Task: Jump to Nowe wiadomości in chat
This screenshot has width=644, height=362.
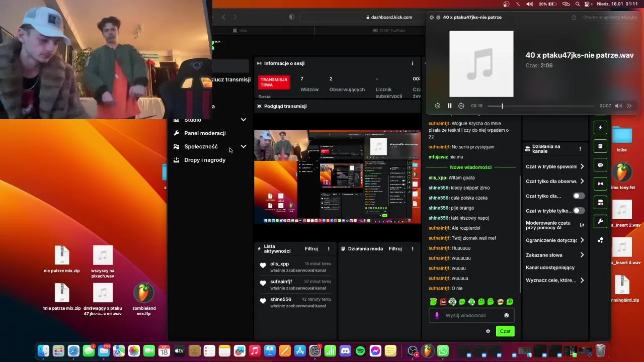Action: [471, 167]
